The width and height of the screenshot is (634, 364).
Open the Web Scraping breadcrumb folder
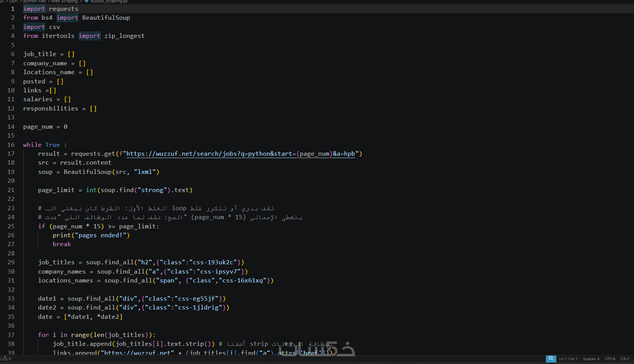point(65,1)
